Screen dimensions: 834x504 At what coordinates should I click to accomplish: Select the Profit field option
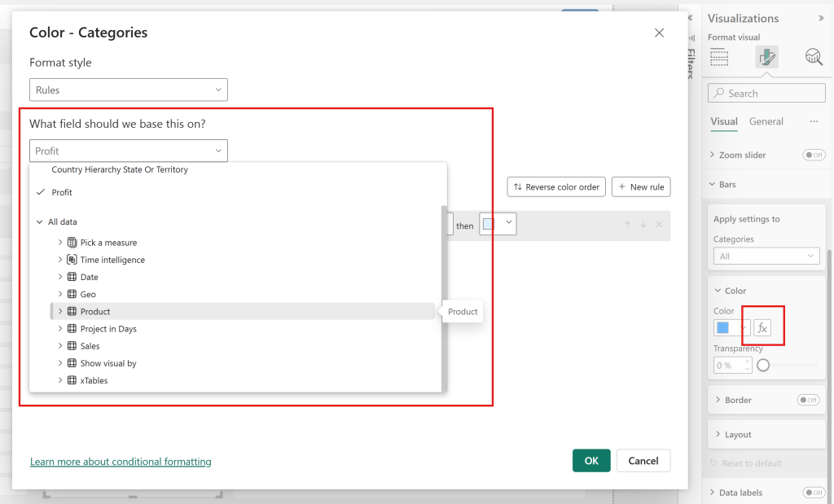click(x=62, y=192)
